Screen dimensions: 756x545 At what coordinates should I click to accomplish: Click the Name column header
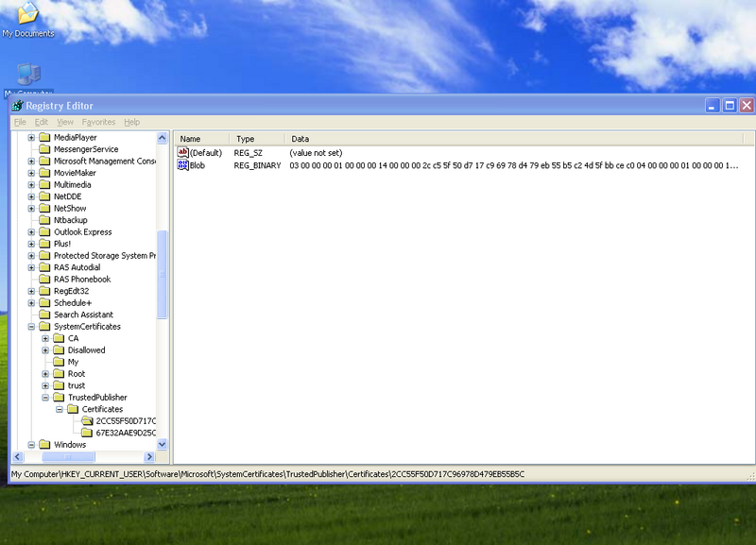tap(202, 139)
